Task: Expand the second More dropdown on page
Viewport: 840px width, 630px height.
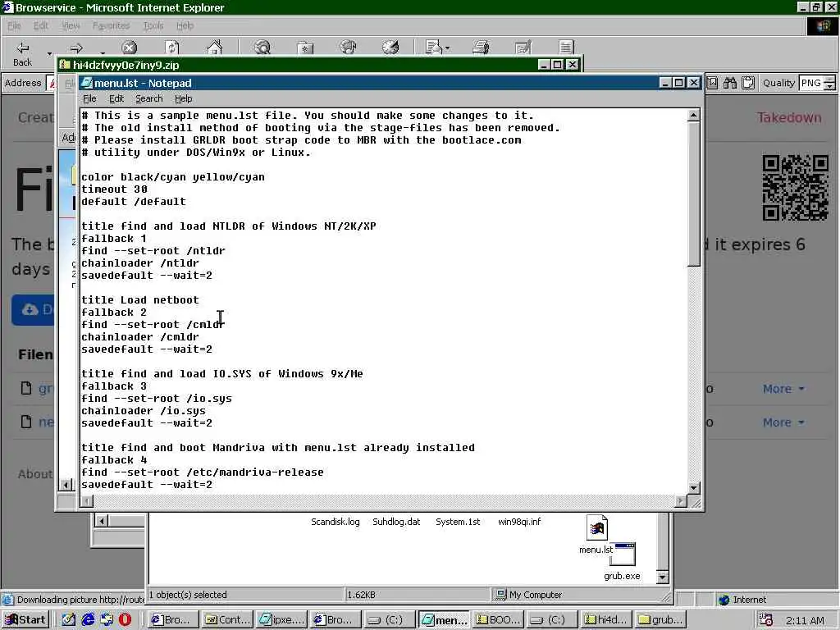Action: click(x=783, y=422)
